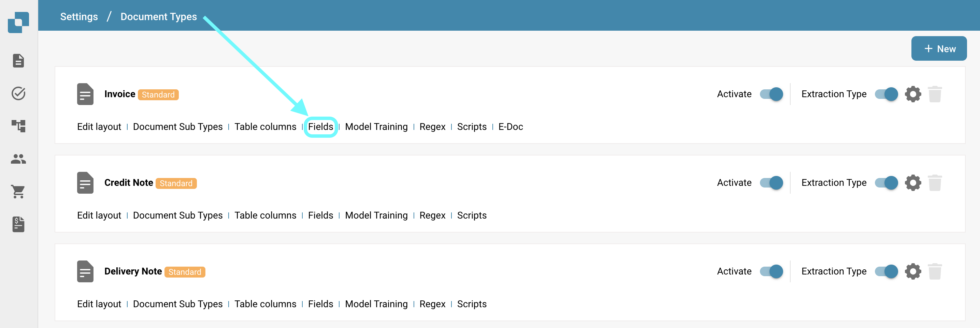Click the Delivery Note gear icon
Screen dimensions: 980x328
(912, 271)
